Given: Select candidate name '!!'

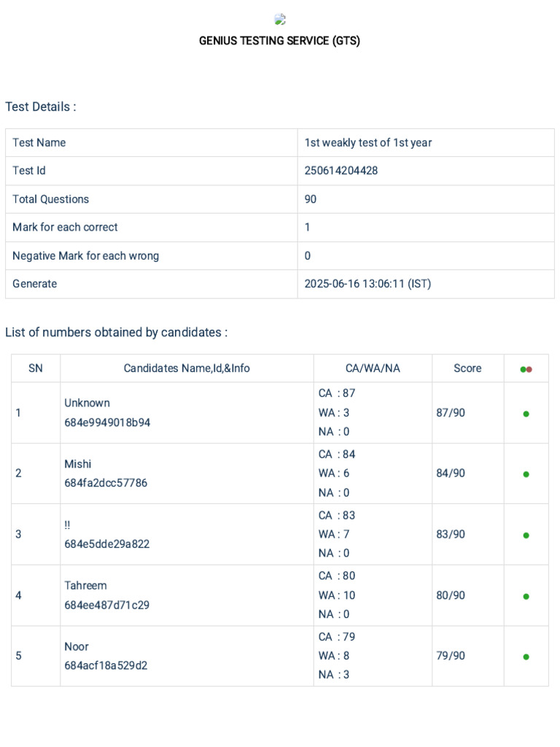Looking at the screenshot, I should 67,525.
